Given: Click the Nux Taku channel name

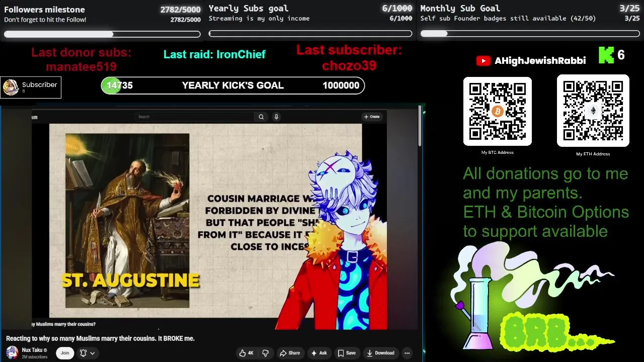Looking at the screenshot, I should click(x=32, y=350).
